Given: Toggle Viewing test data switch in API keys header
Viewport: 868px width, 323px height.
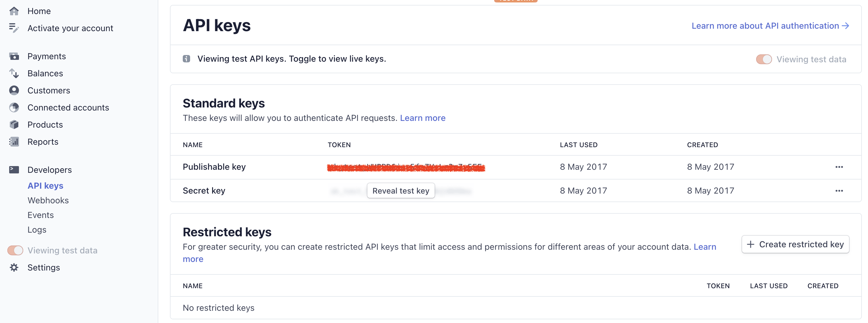Looking at the screenshot, I should (764, 59).
